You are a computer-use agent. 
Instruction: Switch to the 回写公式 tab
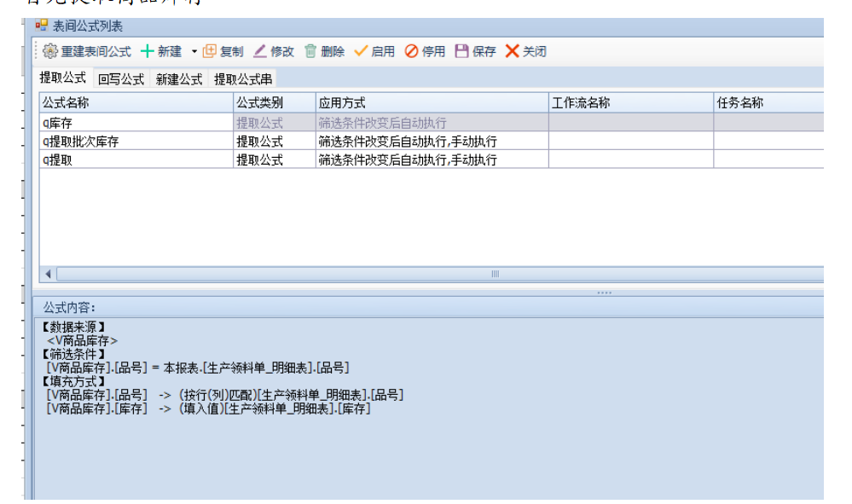tap(120, 79)
